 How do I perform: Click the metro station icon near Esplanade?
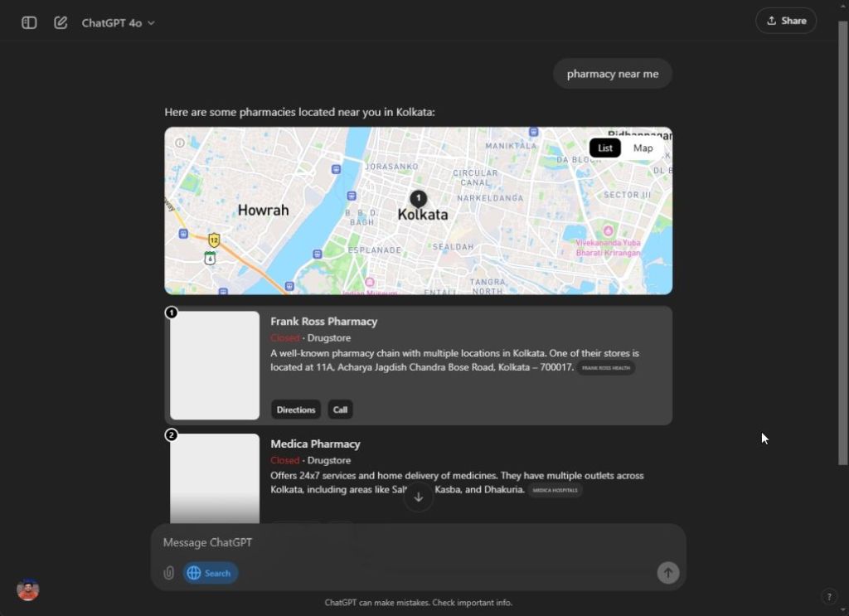[318, 254]
